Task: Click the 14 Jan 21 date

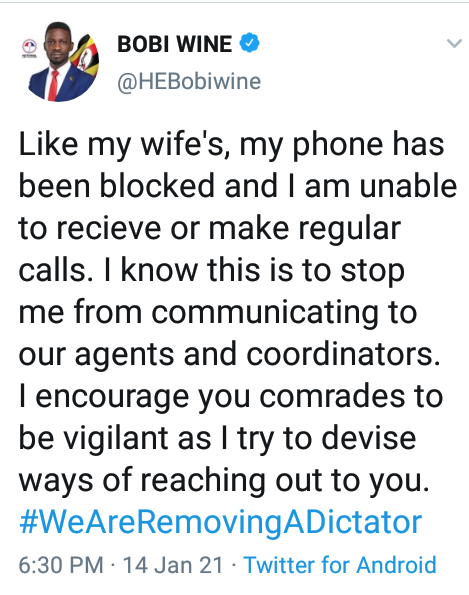Action: point(173,565)
